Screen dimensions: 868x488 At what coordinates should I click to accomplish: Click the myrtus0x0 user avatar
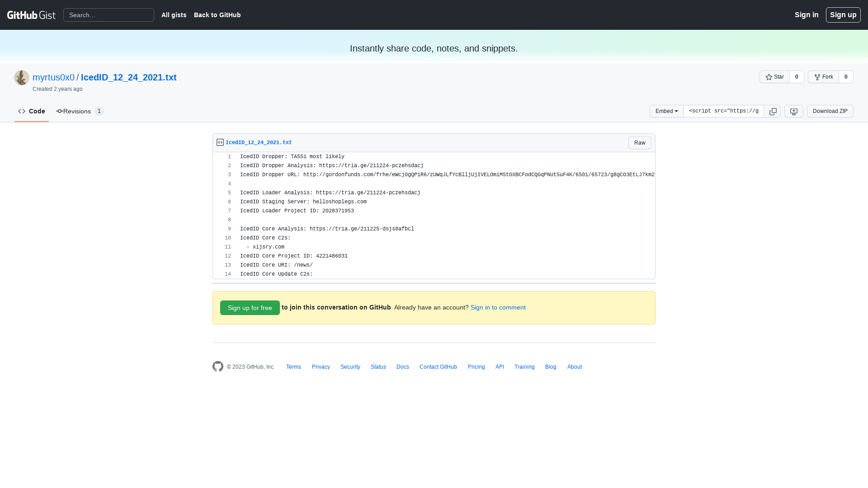click(22, 78)
